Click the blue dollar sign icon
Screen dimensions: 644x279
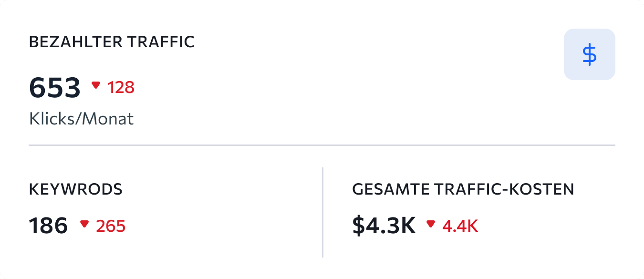[590, 54]
